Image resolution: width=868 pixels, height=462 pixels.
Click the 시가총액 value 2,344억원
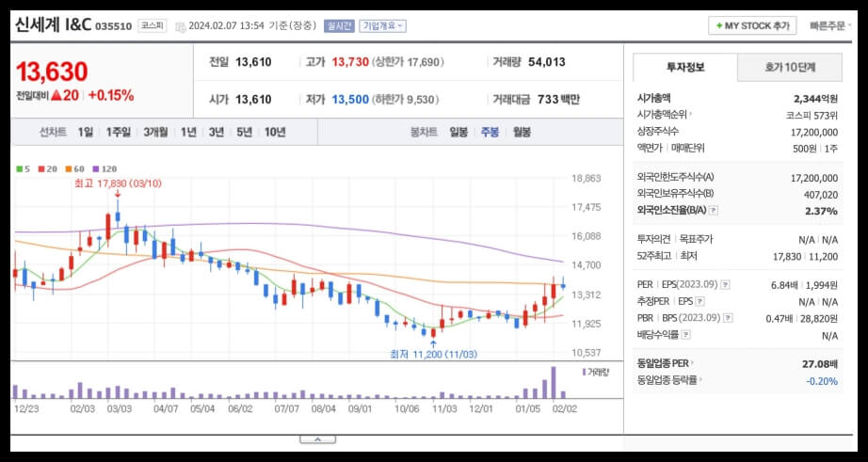815,99
